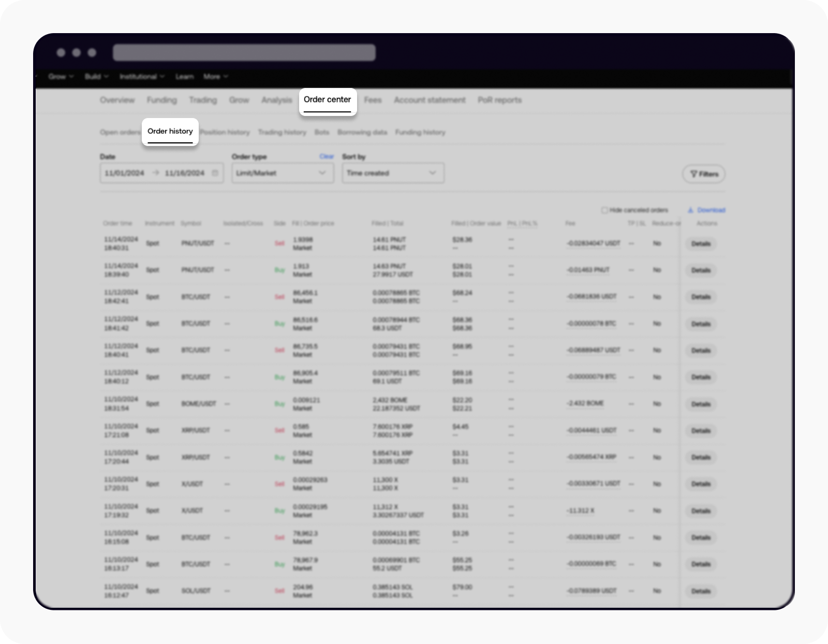Open the Trading history sub-tab

[282, 133]
